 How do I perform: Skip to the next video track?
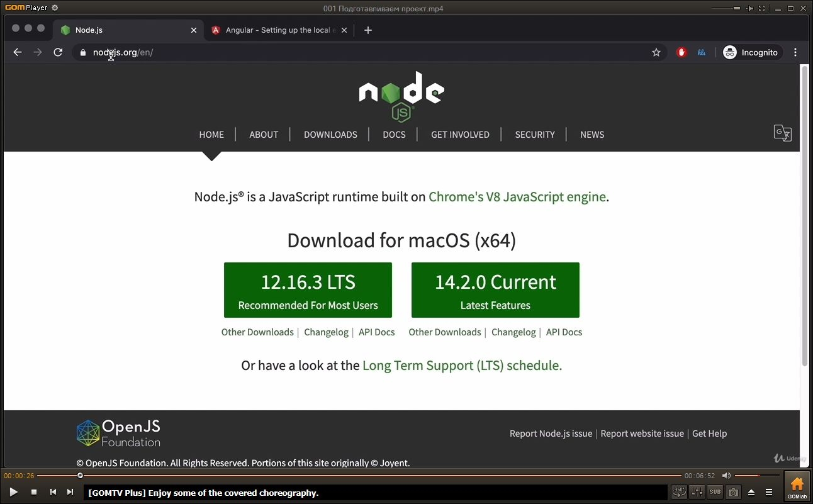(70, 492)
